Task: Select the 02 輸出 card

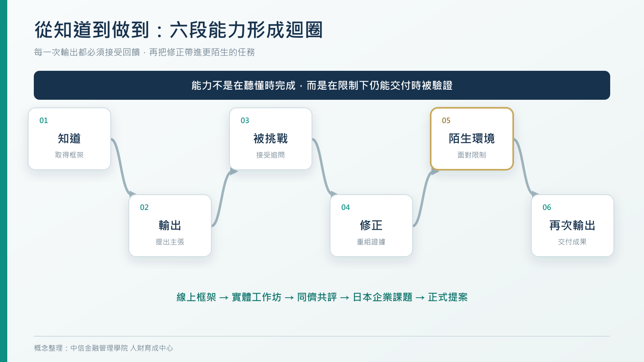Action: (x=170, y=226)
